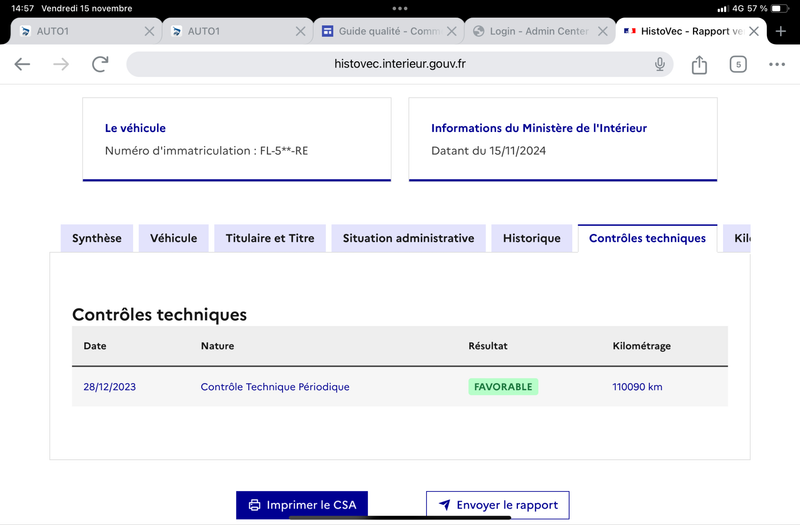Select the Contrôles techniques tab
800x525 pixels.
coord(647,238)
